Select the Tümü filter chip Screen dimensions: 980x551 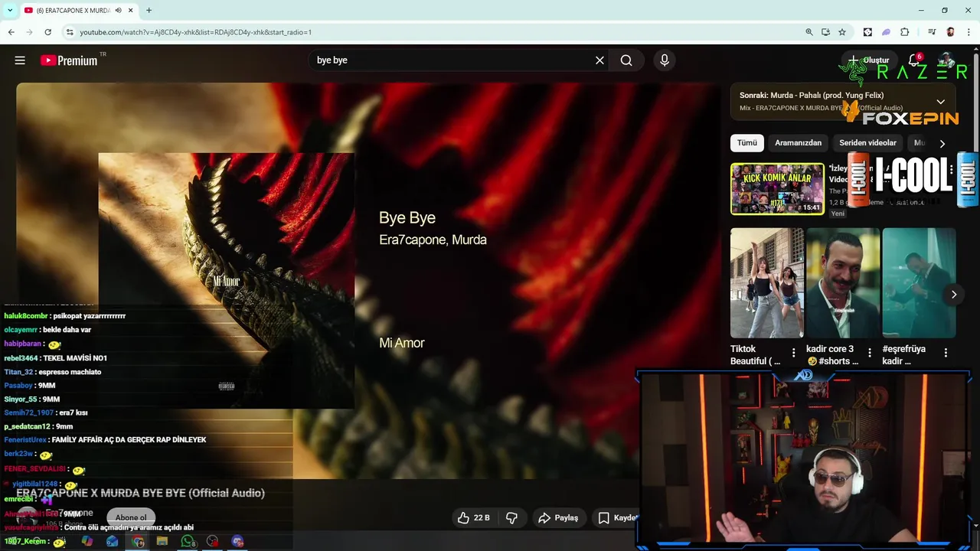[747, 143]
